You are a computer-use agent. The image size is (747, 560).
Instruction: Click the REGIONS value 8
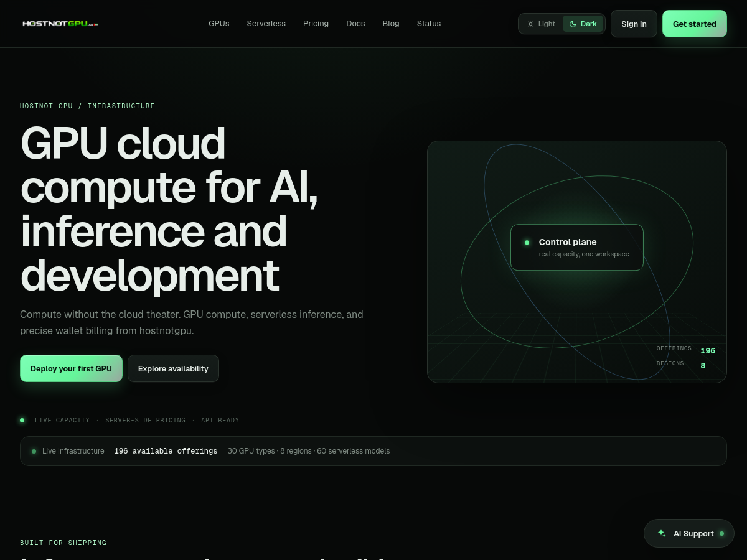(703, 366)
